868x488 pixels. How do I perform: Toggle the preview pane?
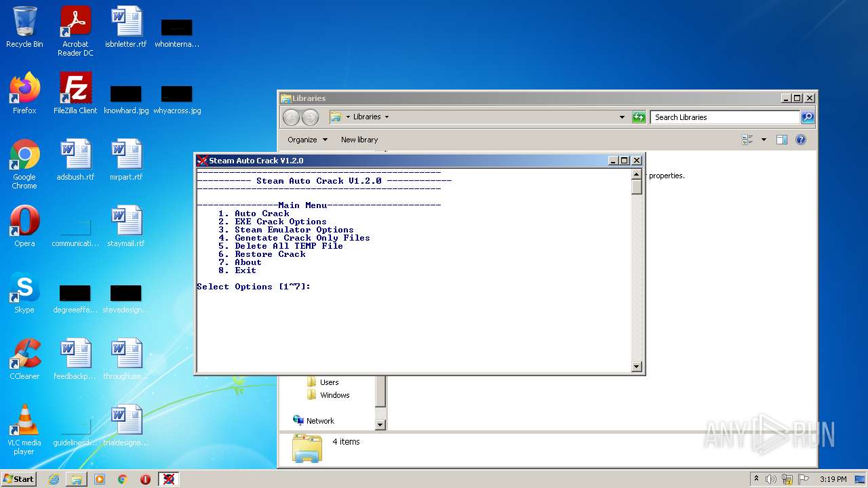click(x=782, y=140)
